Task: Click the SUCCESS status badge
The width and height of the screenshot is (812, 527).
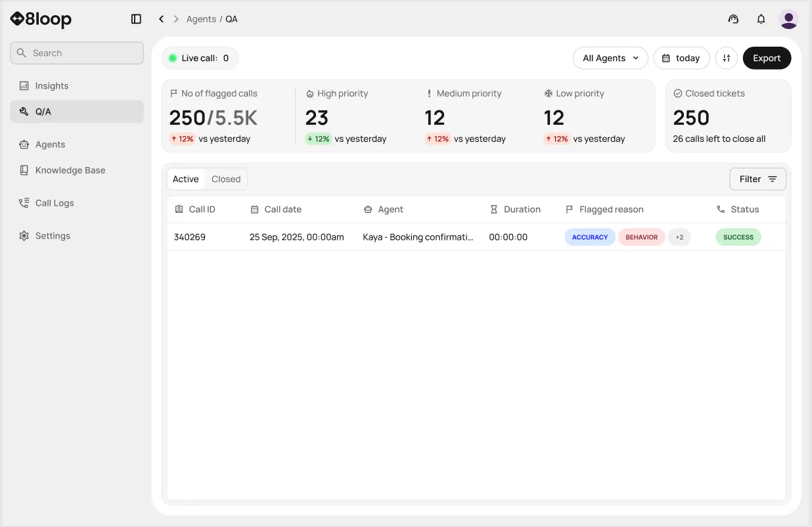Action: coord(738,237)
